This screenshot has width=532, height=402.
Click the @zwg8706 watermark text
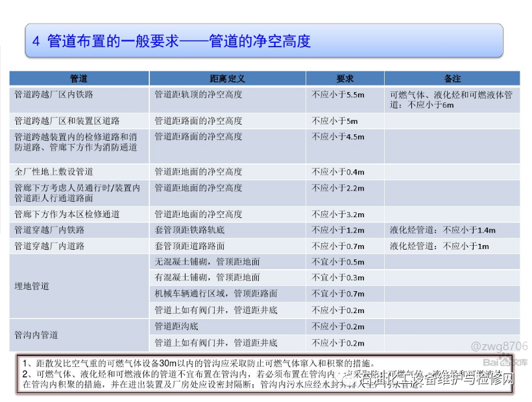point(499,347)
